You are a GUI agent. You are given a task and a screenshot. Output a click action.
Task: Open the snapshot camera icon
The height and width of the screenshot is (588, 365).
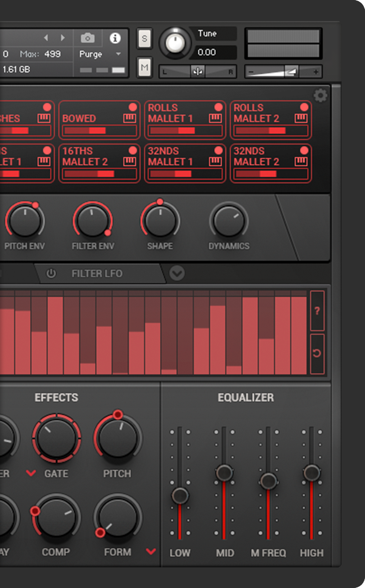click(87, 38)
